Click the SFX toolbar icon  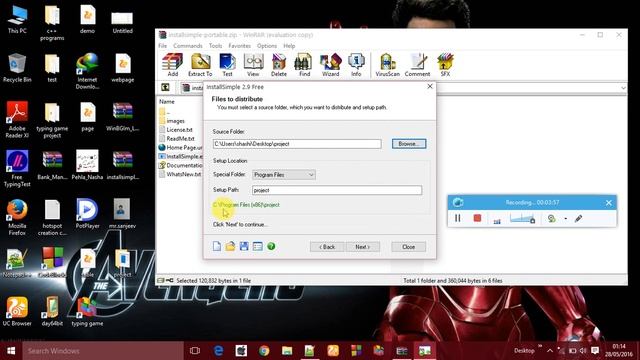tap(445, 65)
